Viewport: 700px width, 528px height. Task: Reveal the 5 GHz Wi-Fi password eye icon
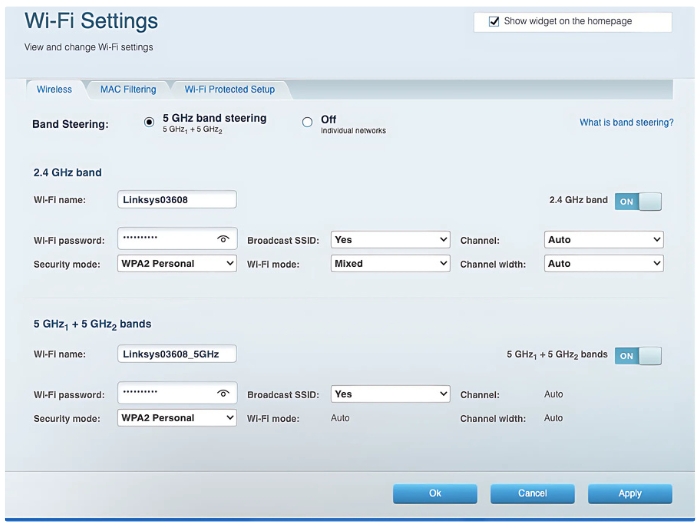pyautogui.click(x=223, y=393)
